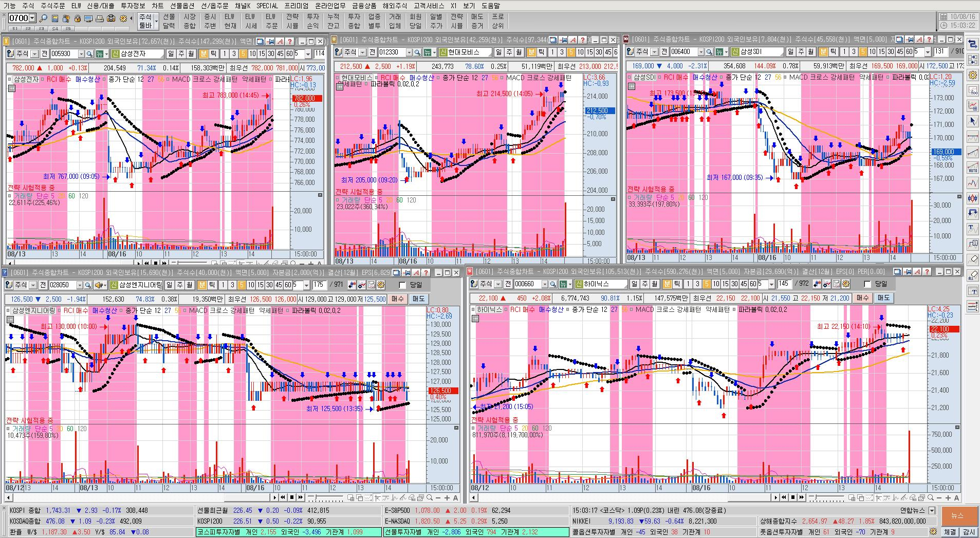Click settings gear icon in 하이닉스 chart toolbar
980x538 pixels.
(846, 284)
